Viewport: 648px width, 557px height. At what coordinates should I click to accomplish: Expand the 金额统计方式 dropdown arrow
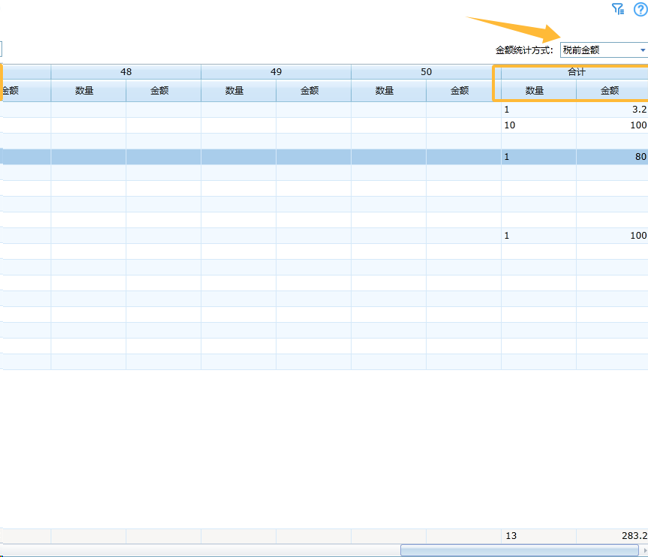point(642,50)
